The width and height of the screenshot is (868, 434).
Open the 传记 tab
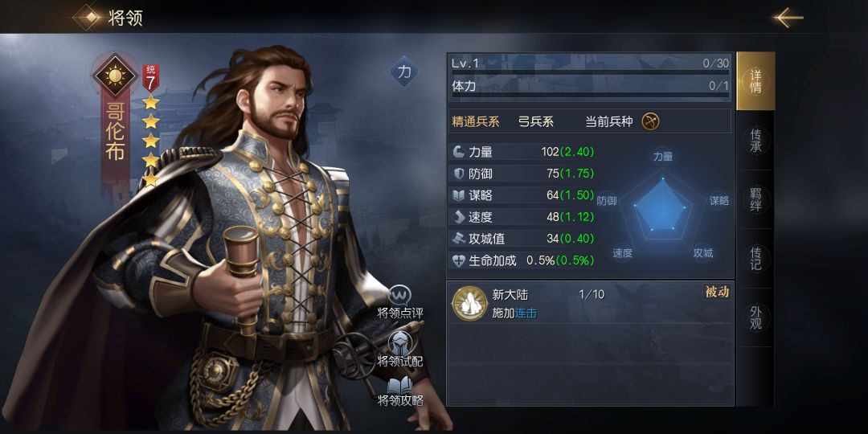(x=755, y=259)
